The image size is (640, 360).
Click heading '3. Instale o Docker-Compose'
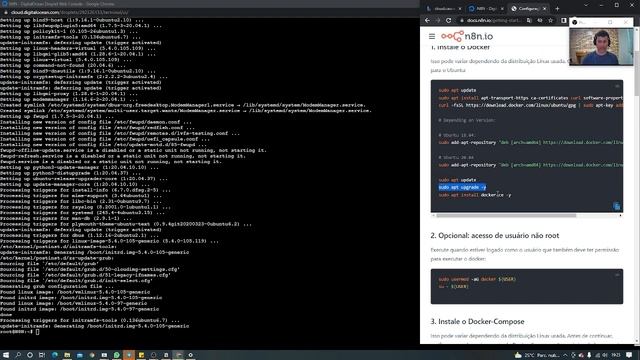coord(477,322)
